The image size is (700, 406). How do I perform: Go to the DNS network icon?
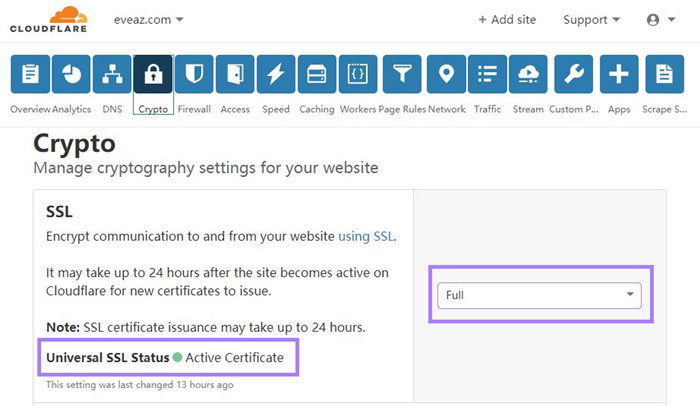[112, 74]
